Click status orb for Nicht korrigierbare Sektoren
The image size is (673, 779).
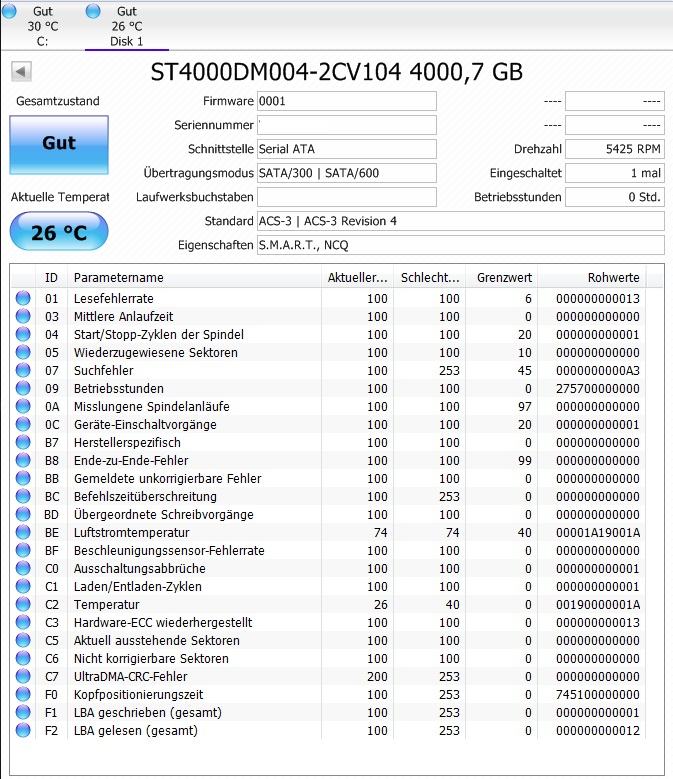coord(23,658)
